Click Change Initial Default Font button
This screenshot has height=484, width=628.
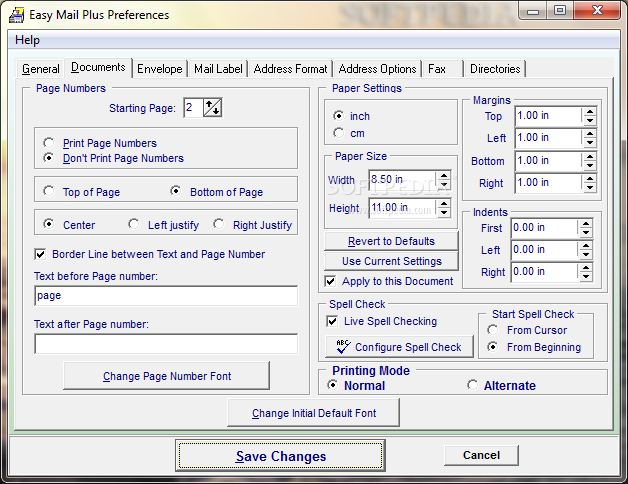(x=314, y=413)
